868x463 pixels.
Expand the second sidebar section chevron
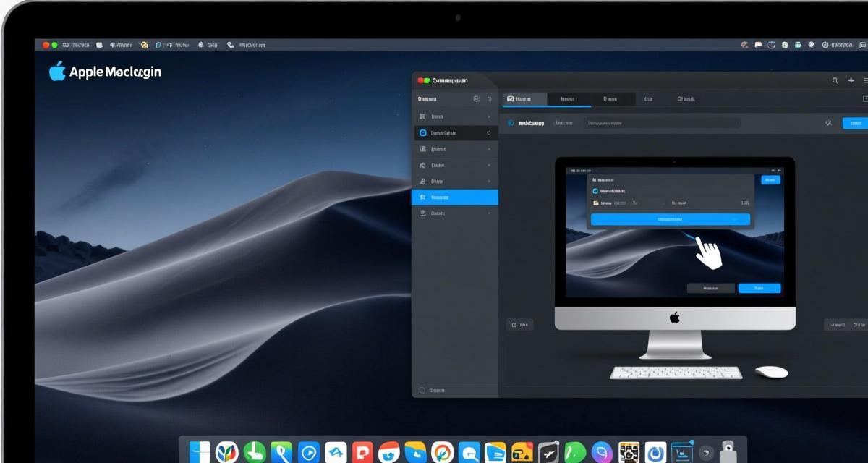[489, 149]
